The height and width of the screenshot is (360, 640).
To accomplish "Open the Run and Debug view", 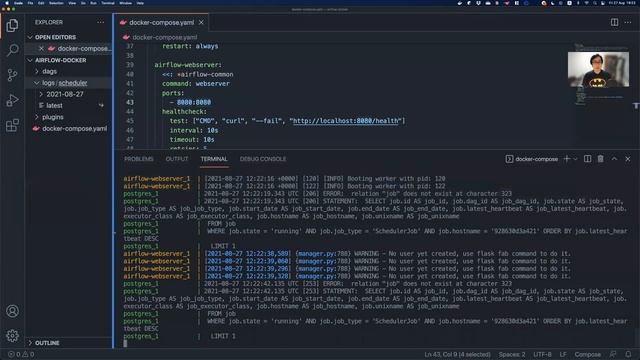I will (12, 100).
